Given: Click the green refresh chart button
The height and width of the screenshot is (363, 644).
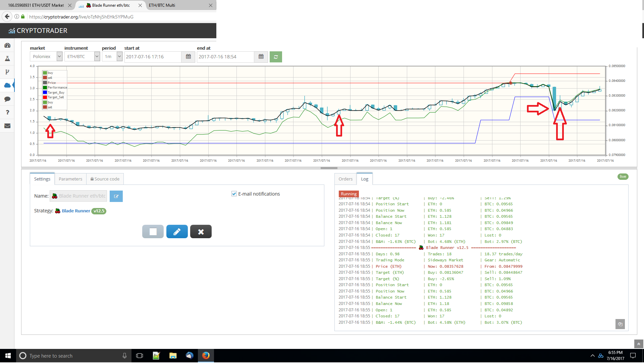Looking at the screenshot, I should [x=276, y=57].
